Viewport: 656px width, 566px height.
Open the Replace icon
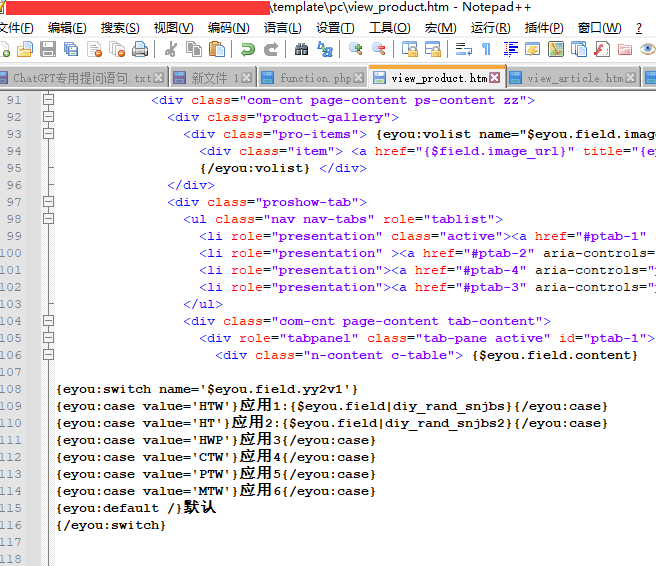(325, 49)
